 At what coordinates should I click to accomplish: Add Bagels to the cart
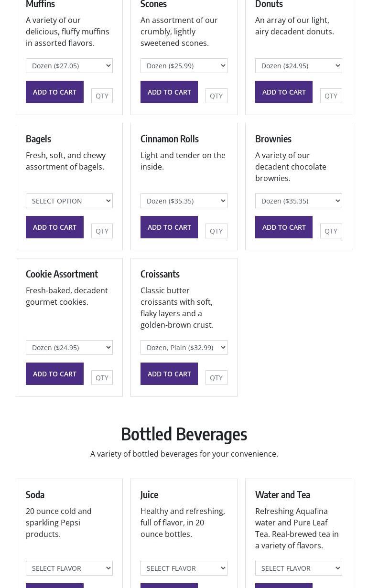(x=54, y=227)
